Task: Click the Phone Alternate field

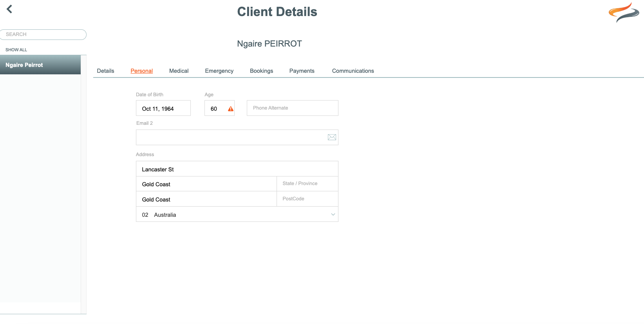Action: 292,108
